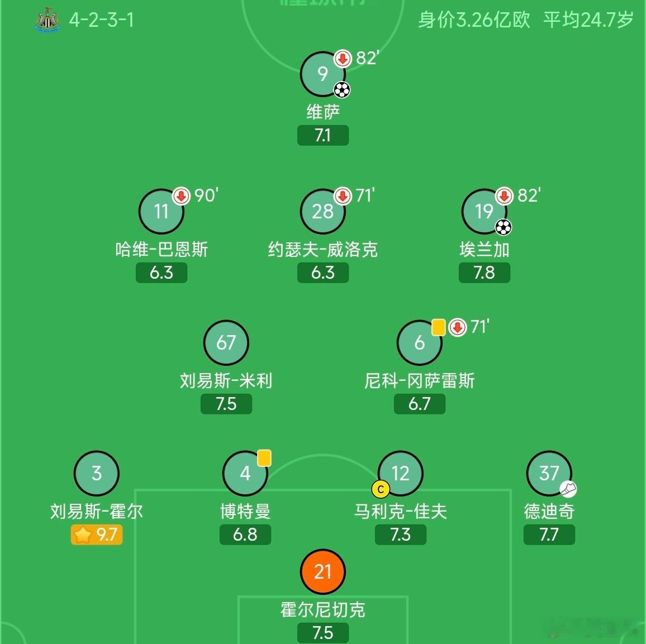646x644 pixels.
Task: Tap the assist boot icon on 德迪奇
Action: click(568, 489)
